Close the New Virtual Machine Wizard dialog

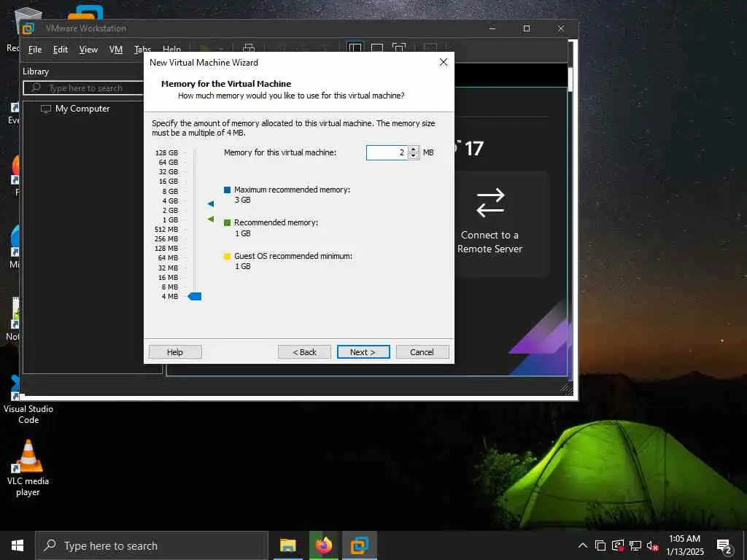[443, 63]
